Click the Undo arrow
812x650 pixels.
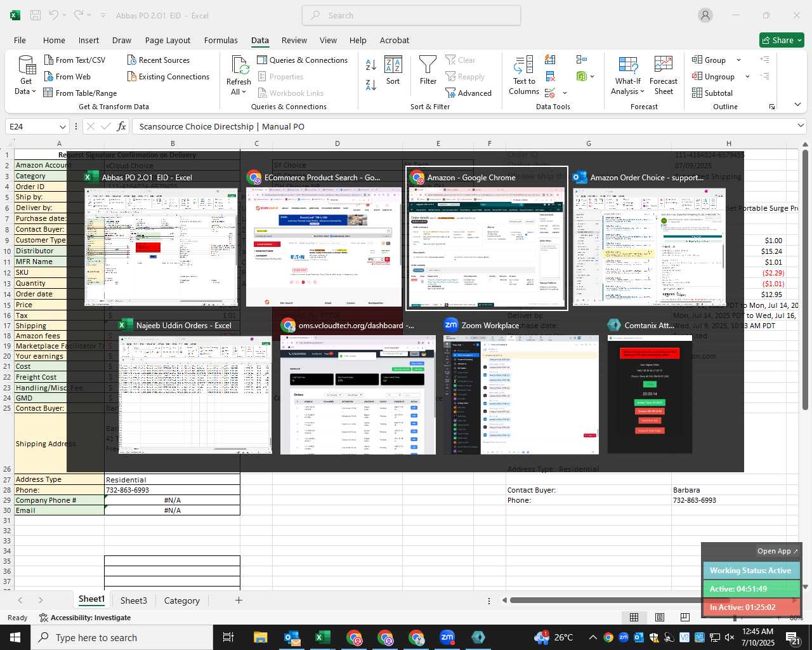coord(54,15)
